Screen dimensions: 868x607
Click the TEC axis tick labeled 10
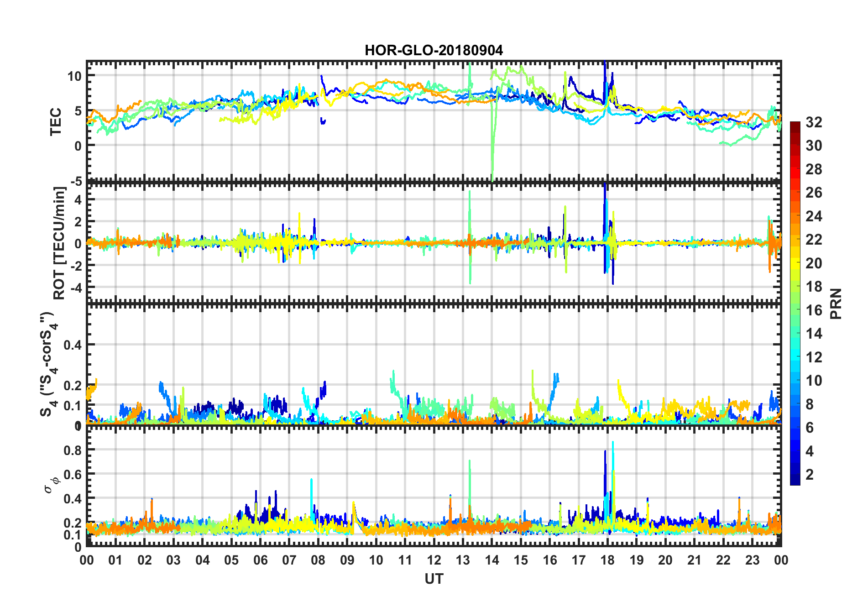(75, 76)
